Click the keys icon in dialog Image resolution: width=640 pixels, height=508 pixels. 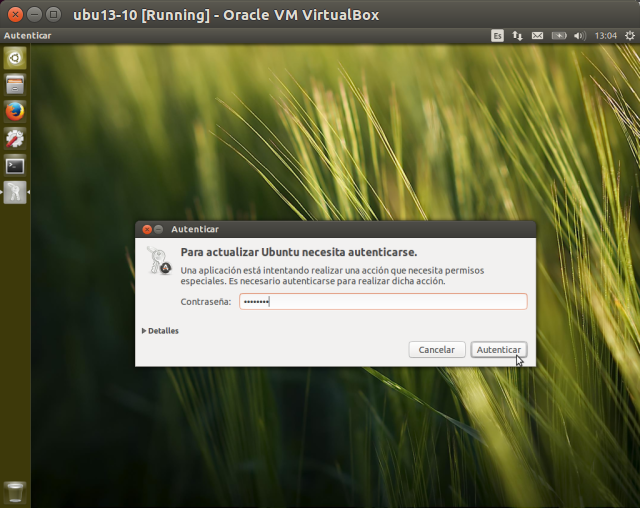point(159,261)
